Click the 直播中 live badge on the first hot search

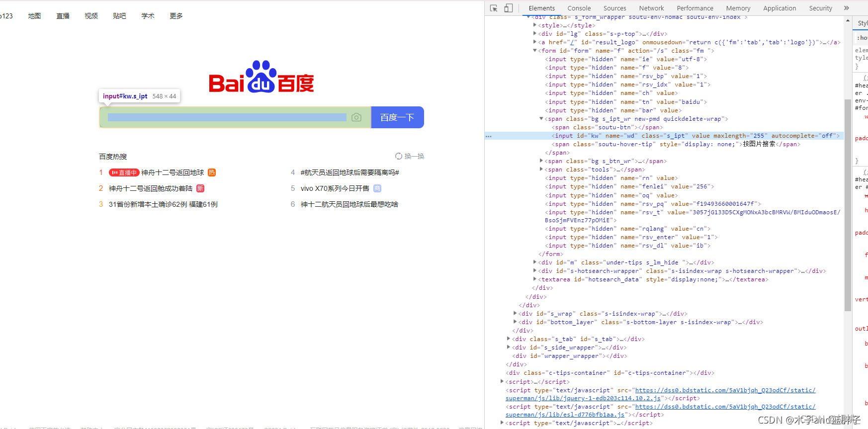coord(124,172)
